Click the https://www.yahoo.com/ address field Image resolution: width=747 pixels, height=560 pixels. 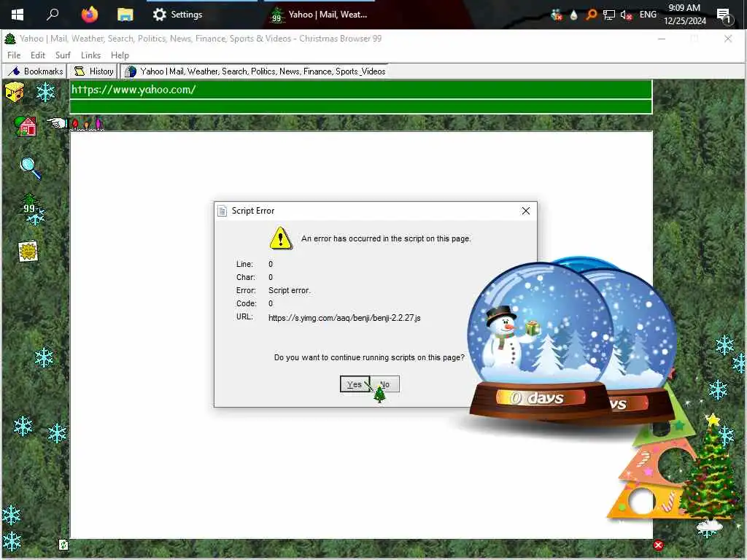[x=360, y=90]
